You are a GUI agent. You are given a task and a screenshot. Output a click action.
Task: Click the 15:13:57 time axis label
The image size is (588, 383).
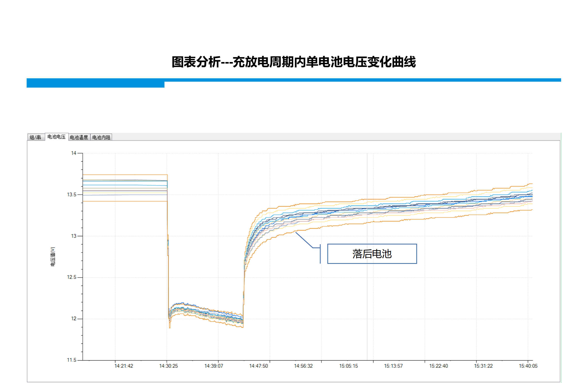click(x=393, y=366)
